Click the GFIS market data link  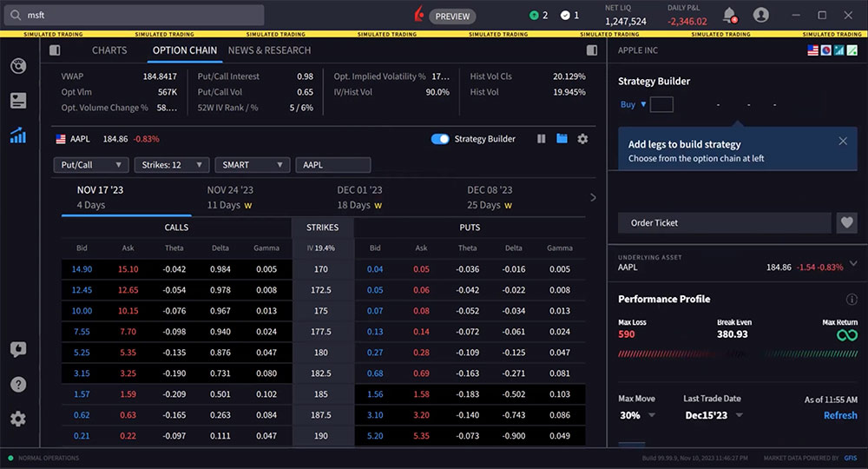[x=851, y=458]
